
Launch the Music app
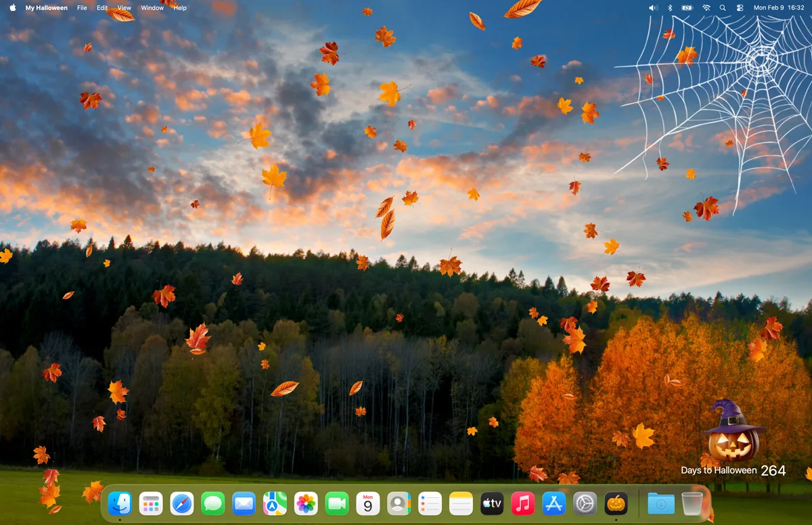[522, 503]
